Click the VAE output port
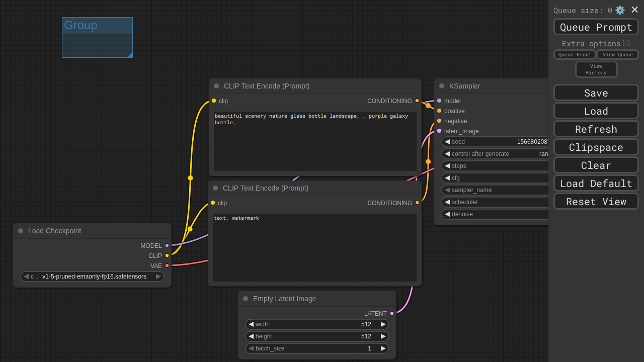The width and height of the screenshot is (644, 362). [x=167, y=265]
